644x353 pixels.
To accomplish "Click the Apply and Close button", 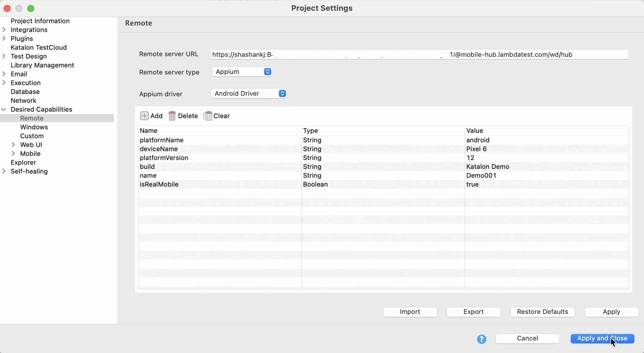I will pyautogui.click(x=602, y=339).
